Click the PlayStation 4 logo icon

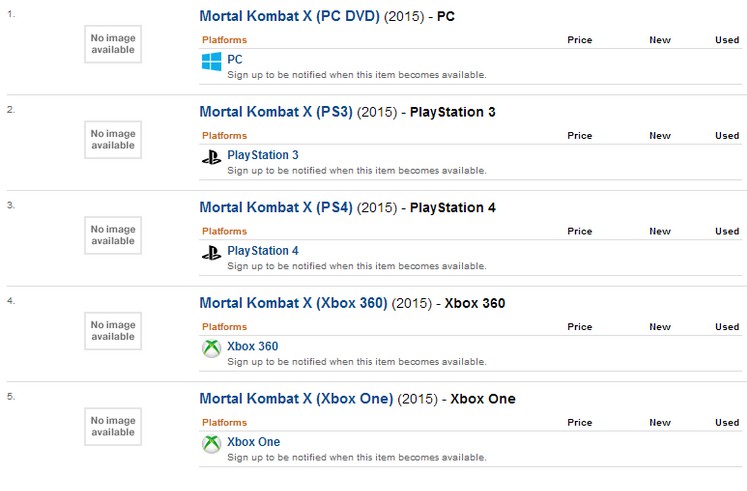click(x=212, y=253)
